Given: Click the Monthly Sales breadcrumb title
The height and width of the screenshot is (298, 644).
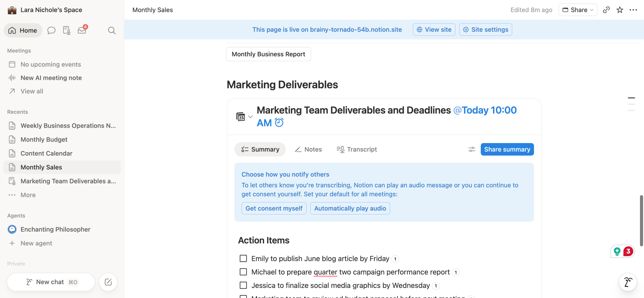Looking at the screenshot, I should point(152,10).
